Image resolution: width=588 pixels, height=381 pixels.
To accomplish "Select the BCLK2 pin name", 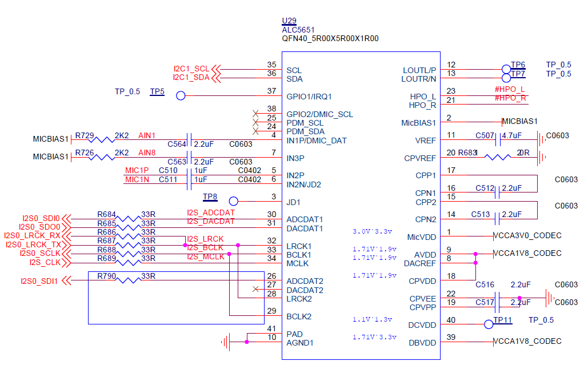I will 299,317.
